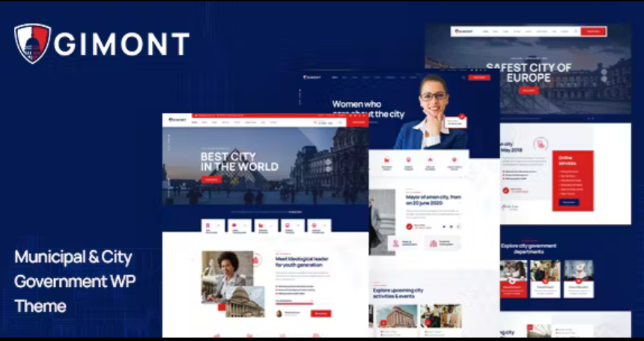Click Explore upcoming city activities & events heading
Viewport: 644px width, 341px height.
pyautogui.click(x=398, y=293)
